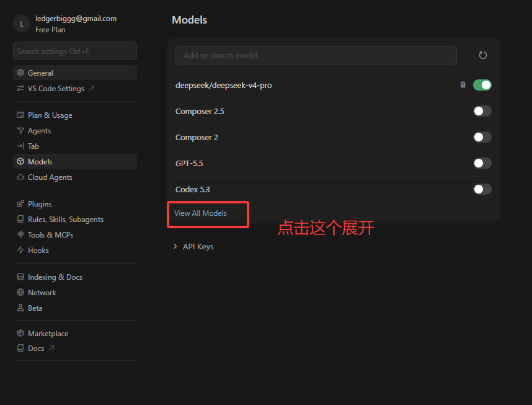Click the Tools & MCPs icon
532x405 pixels.
pyautogui.click(x=20, y=234)
